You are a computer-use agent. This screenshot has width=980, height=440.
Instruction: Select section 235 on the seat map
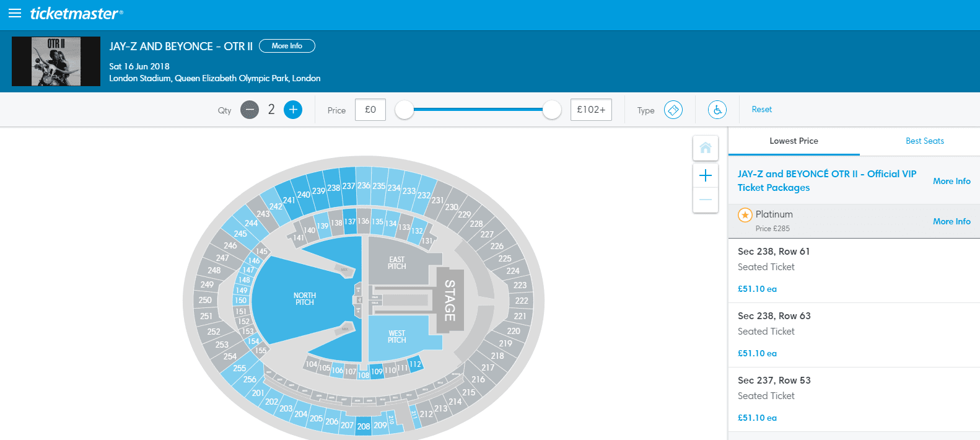(378, 186)
